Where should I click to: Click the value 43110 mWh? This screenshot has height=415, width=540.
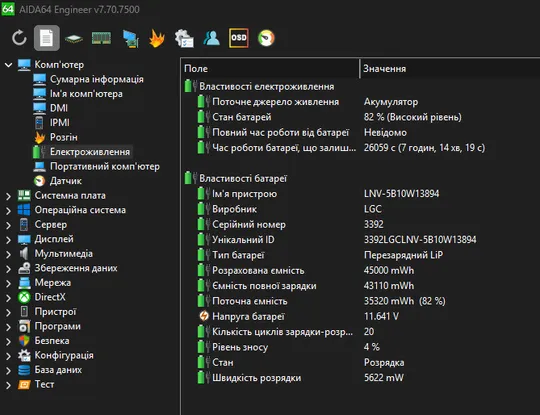(x=389, y=286)
